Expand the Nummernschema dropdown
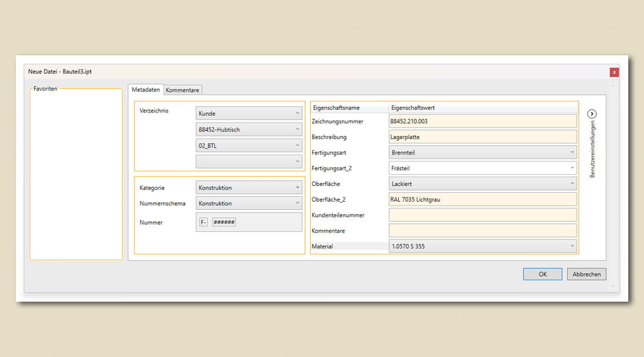 click(249, 203)
